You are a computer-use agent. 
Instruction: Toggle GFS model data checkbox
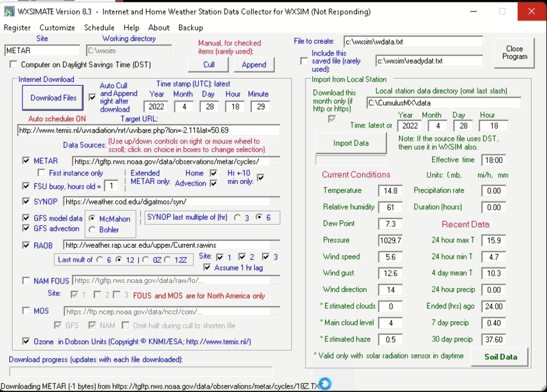pyautogui.click(x=26, y=218)
